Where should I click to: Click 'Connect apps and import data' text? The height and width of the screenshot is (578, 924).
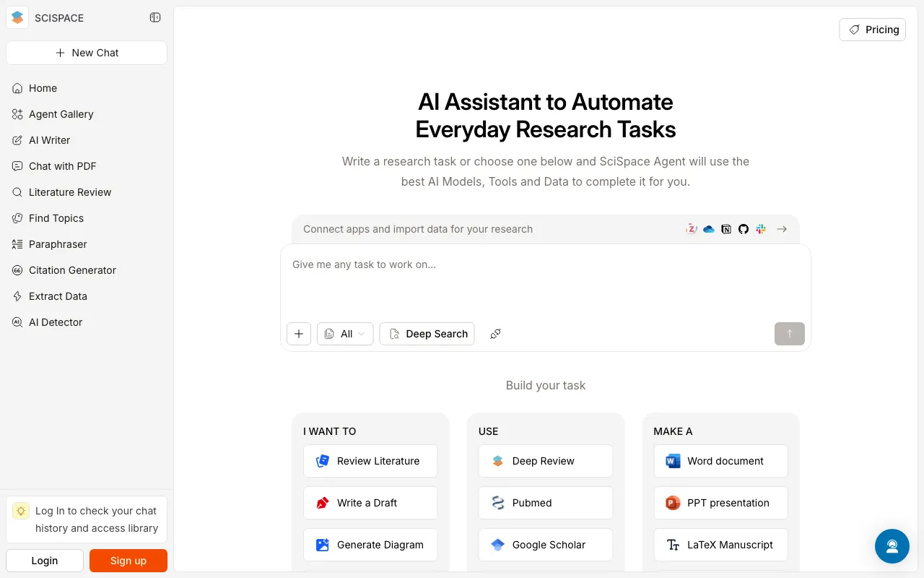(418, 229)
